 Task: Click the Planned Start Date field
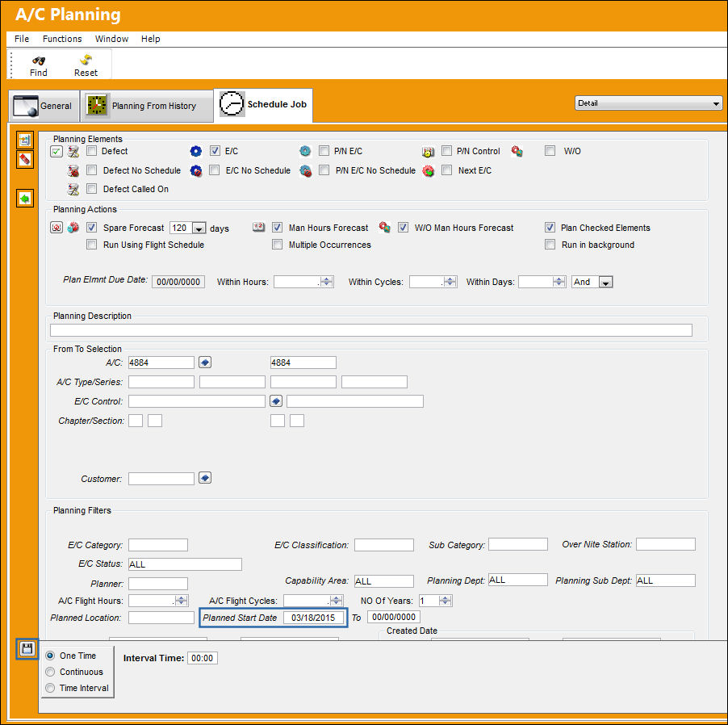click(313, 618)
